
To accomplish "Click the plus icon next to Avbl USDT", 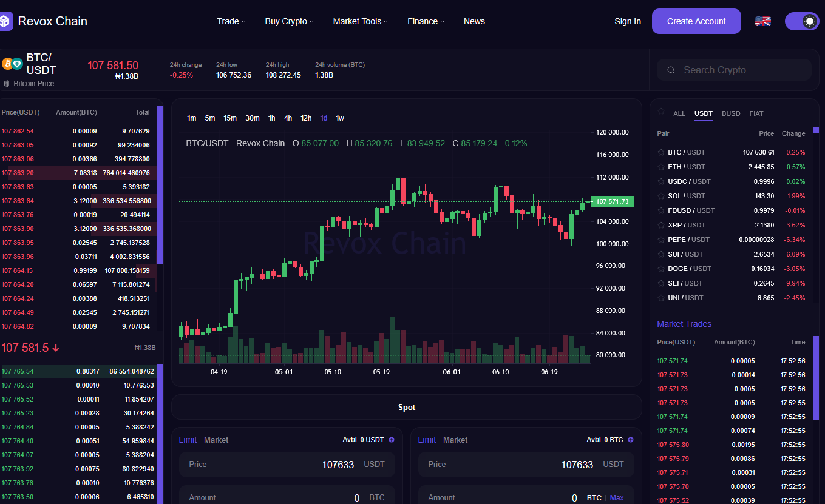I will [392, 440].
